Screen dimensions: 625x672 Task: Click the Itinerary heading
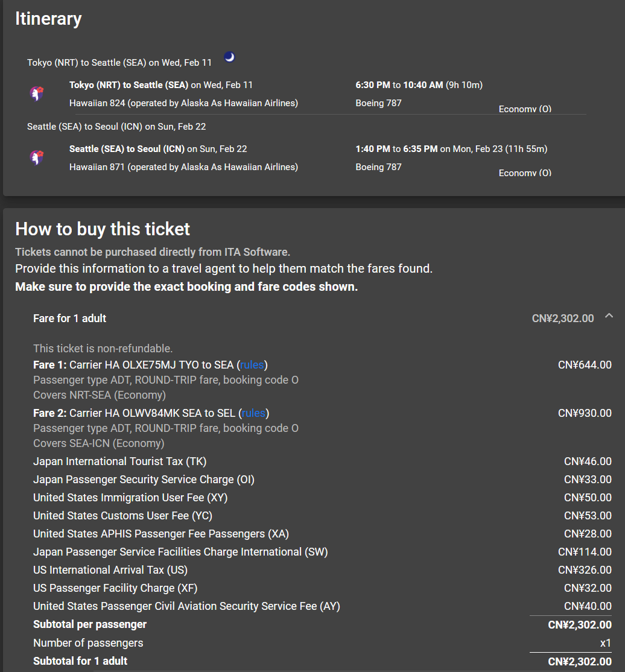click(48, 19)
